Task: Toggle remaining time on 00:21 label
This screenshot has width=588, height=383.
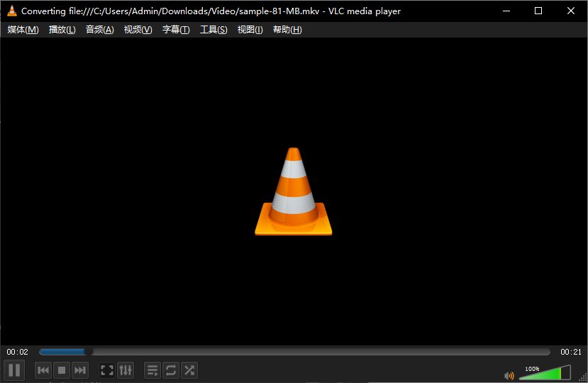Action: coord(571,352)
